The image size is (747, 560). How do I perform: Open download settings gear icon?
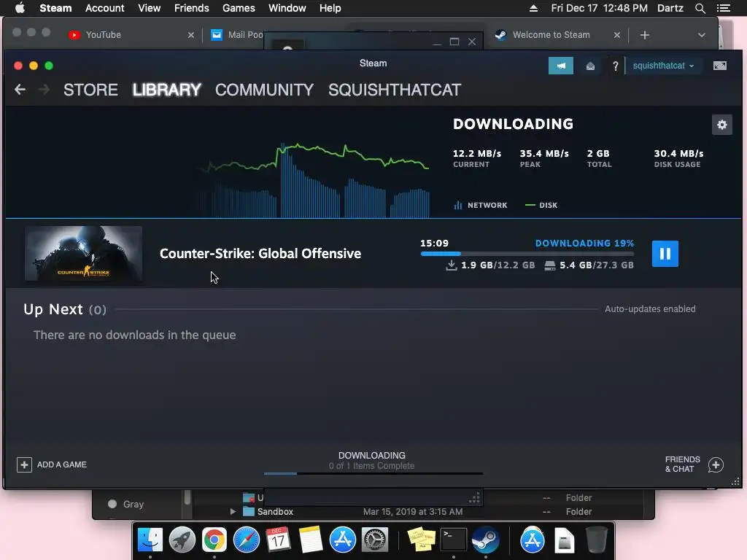[x=721, y=125]
